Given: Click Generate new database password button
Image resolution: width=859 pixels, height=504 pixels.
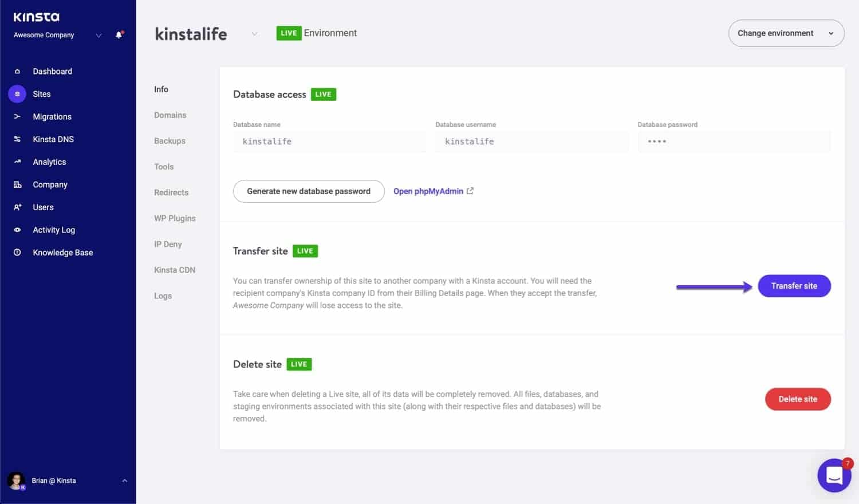Looking at the screenshot, I should (309, 191).
